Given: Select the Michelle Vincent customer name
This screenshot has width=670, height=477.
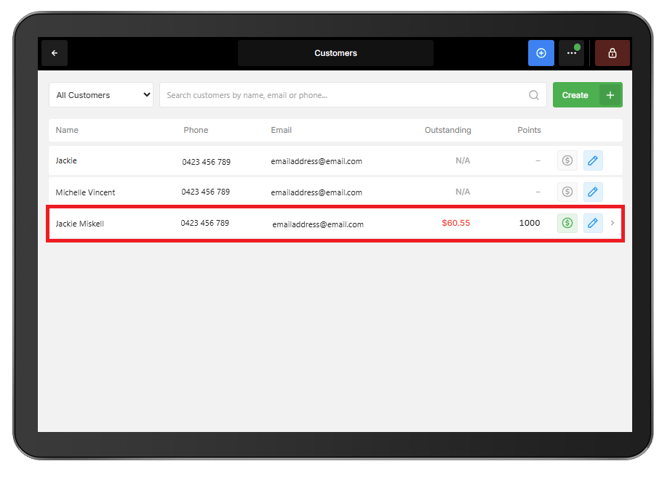Looking at the screenshot, I should [x=85, y=192].
